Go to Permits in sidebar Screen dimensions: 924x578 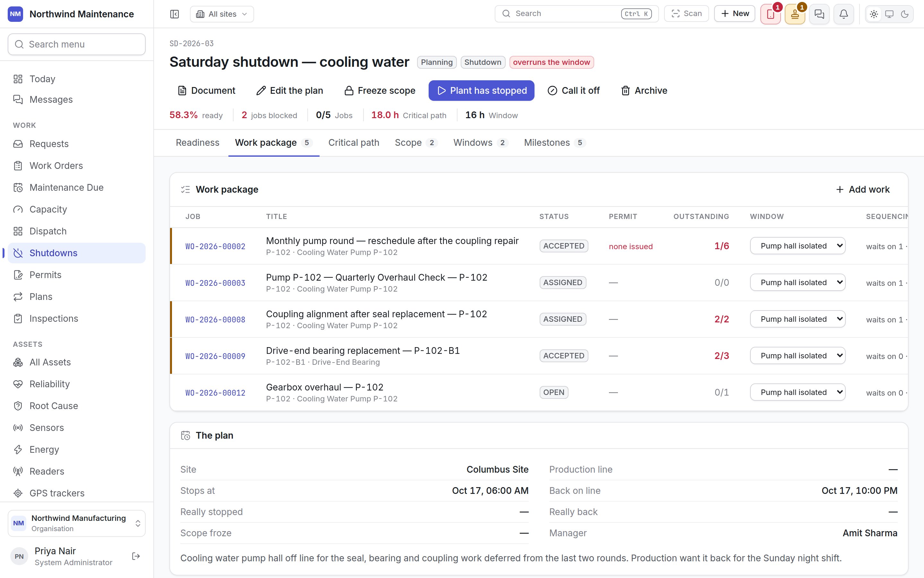click(x=77, y=275)
